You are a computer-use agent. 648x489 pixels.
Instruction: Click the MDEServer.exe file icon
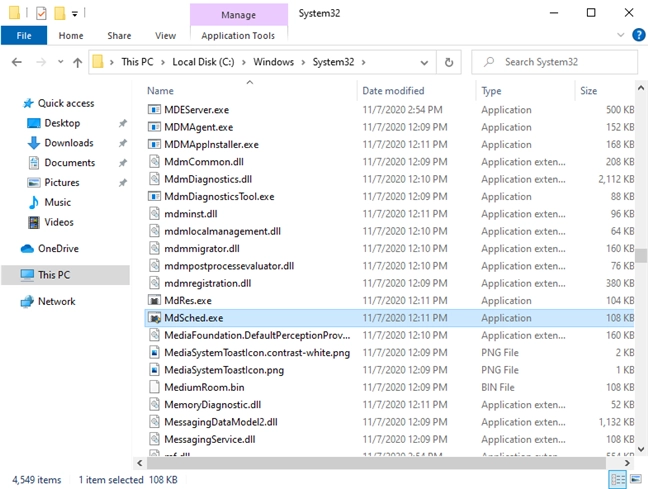[x=154, y=110]
